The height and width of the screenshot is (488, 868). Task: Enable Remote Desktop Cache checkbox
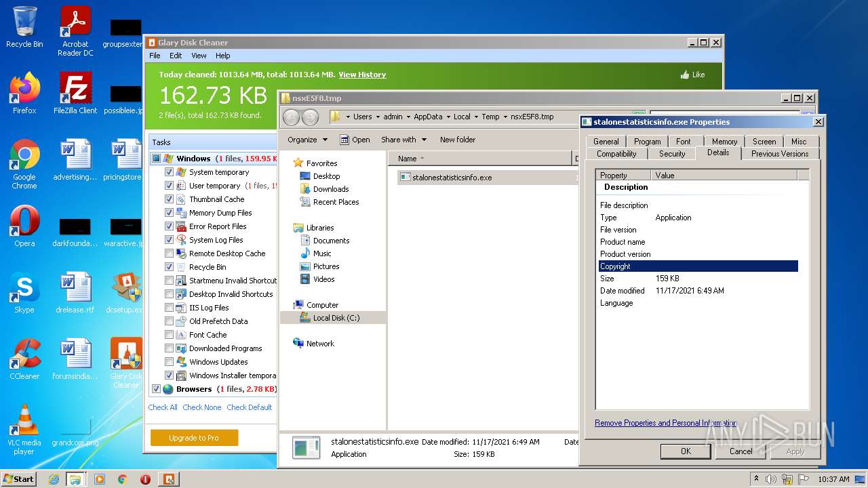coord(169,253)
